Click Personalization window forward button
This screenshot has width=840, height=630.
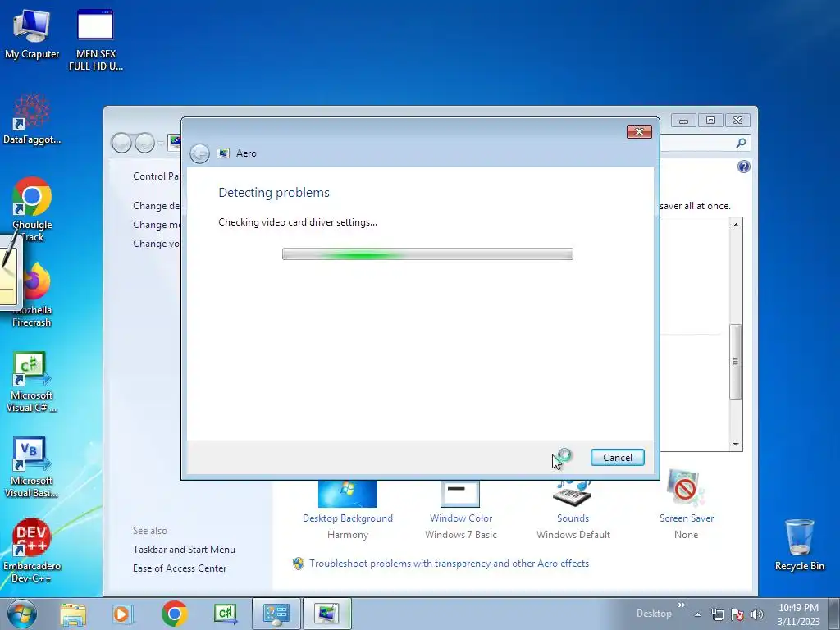coord(144,143)
